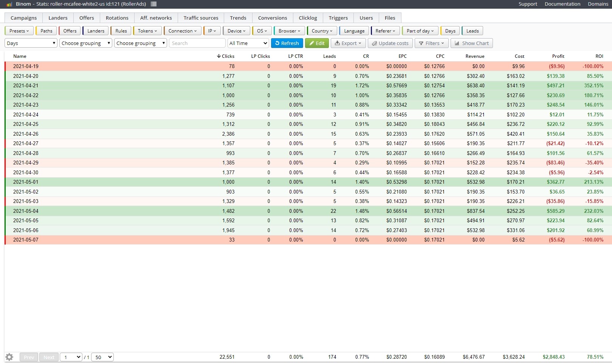Open the Filters dropdown
Screen dimensions: 612x364
pos(432,43)
